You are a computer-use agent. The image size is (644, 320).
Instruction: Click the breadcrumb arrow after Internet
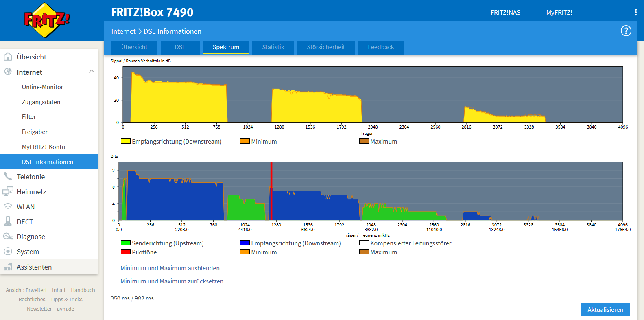[x=140, y=31]
